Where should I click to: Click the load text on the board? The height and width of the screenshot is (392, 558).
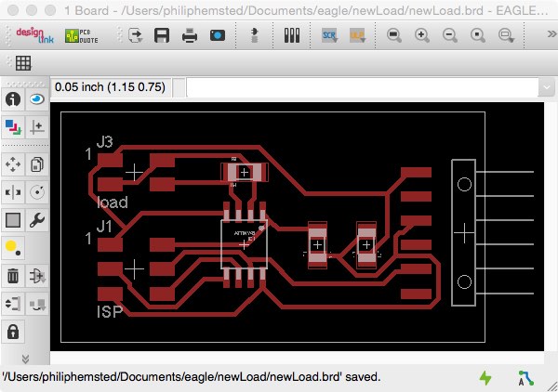point(113,203)
